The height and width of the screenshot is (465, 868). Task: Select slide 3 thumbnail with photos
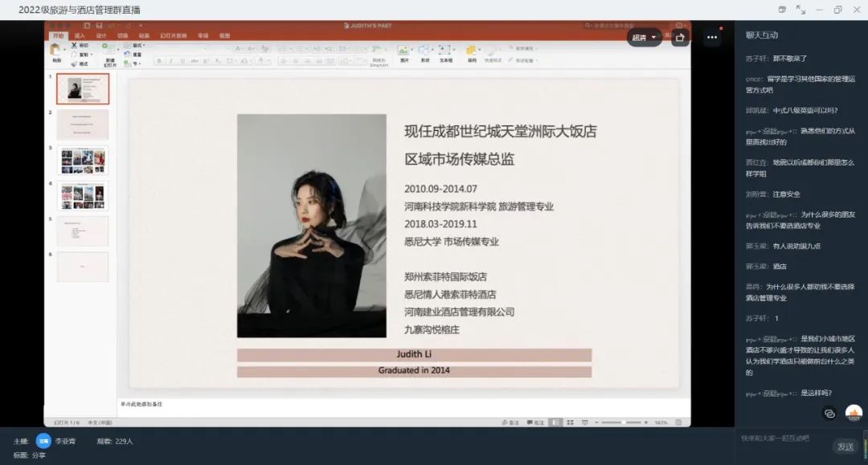(x=82, y=161)
